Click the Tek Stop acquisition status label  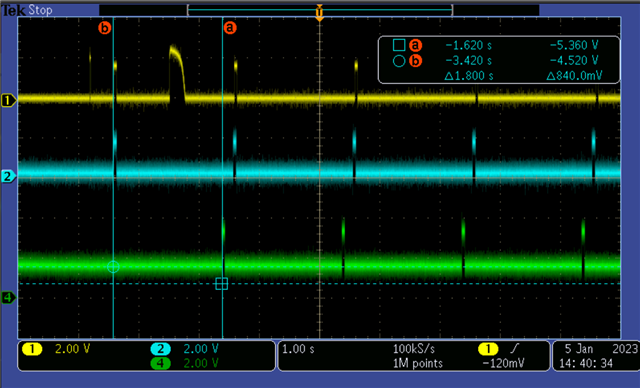(x=28, y=10)
